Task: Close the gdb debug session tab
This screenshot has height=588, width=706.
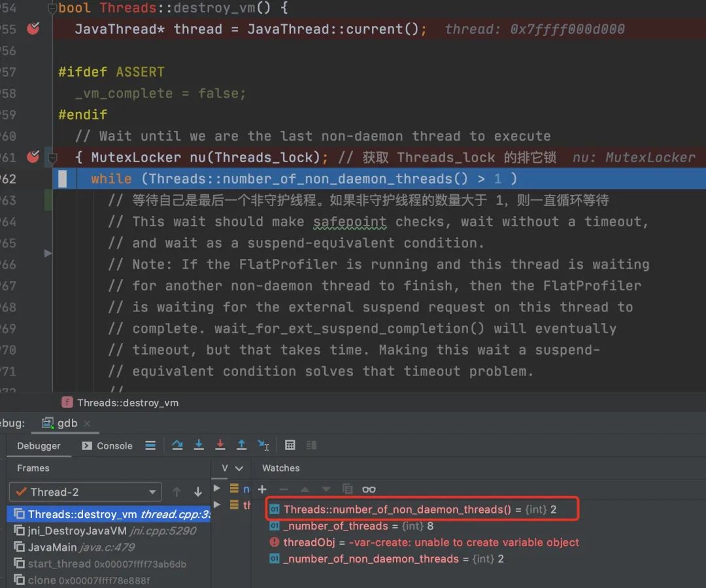Action: click(x=88, y=423)
